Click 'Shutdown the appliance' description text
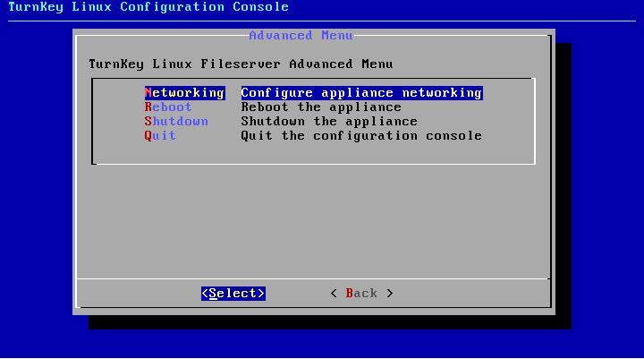Viewport: 644px width, 359px height. [329, 122]
